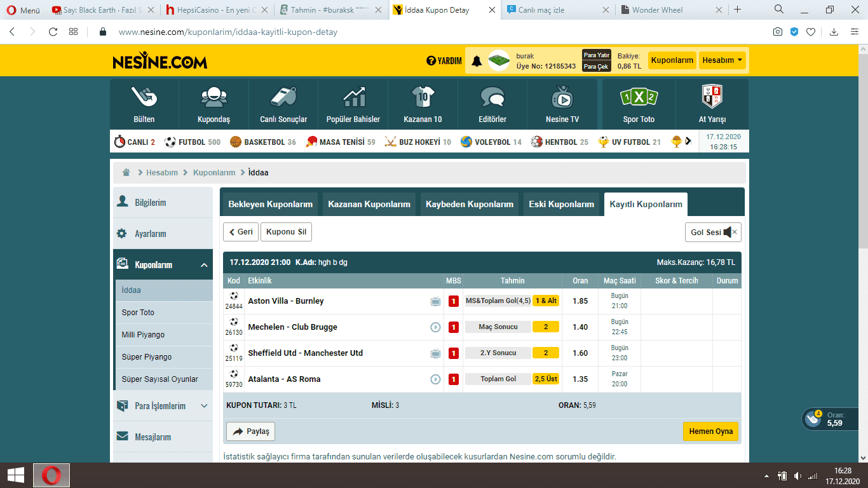Open new browser tab plus button
Viewport: 868px width, 488px height.
coord(737,10)
